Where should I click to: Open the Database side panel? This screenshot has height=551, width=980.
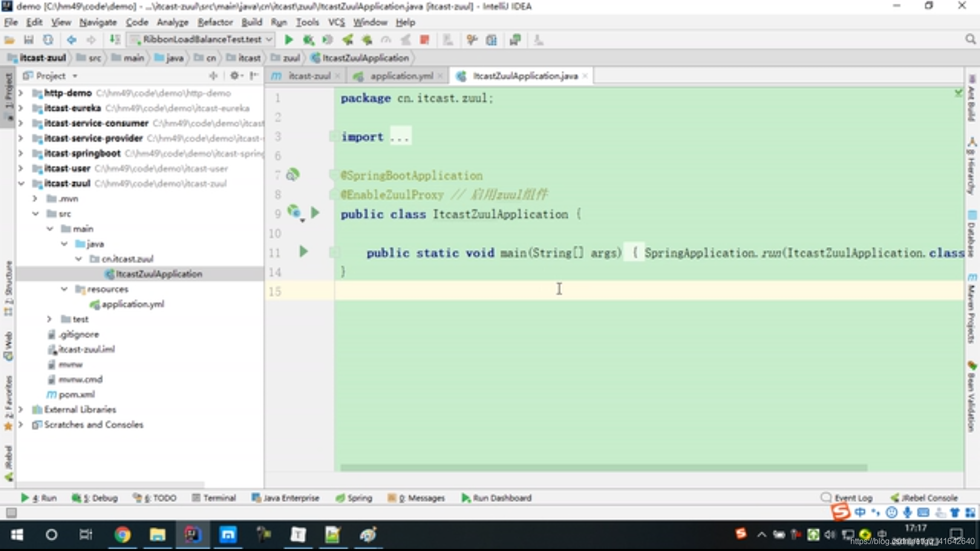(972, 234)
